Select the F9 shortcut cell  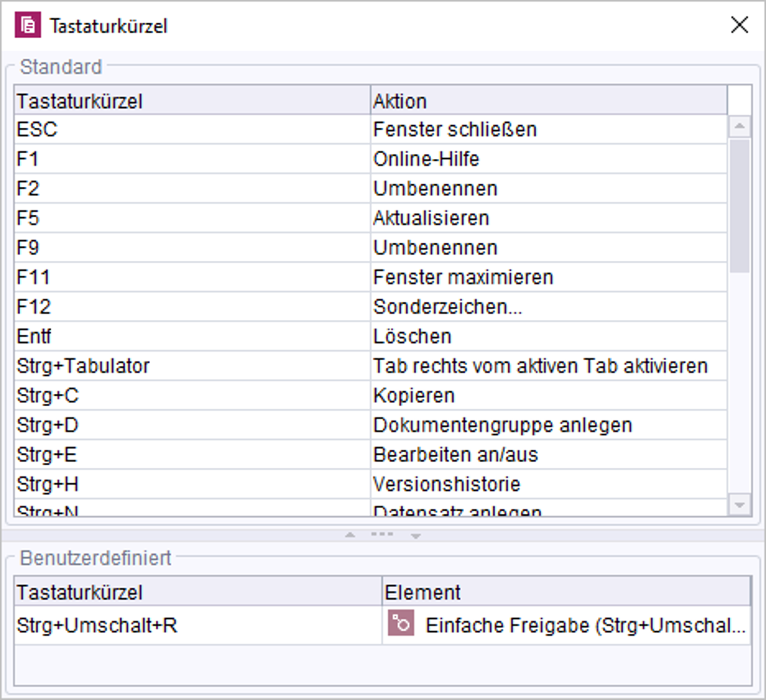[193, 247]
